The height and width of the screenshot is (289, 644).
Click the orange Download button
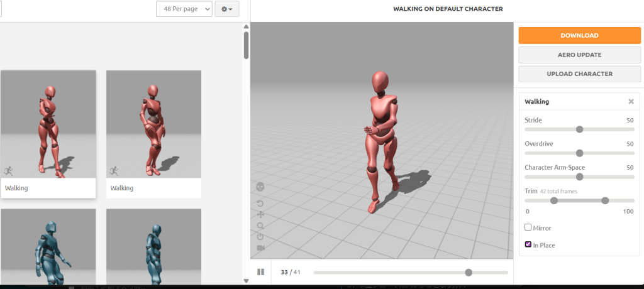coord(579,36)
